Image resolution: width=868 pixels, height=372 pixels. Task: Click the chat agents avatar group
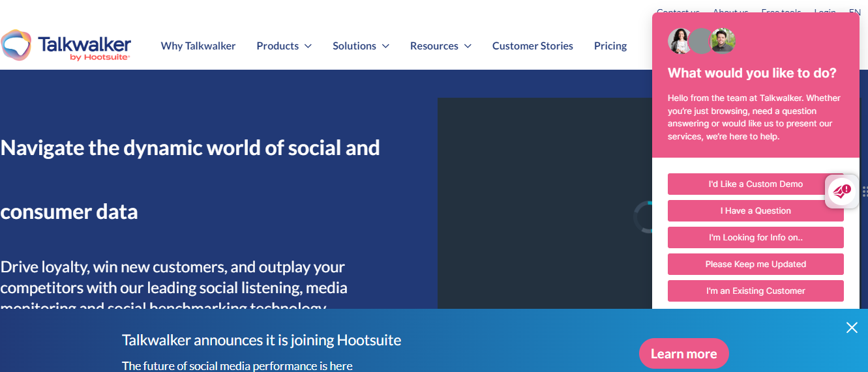702,40
